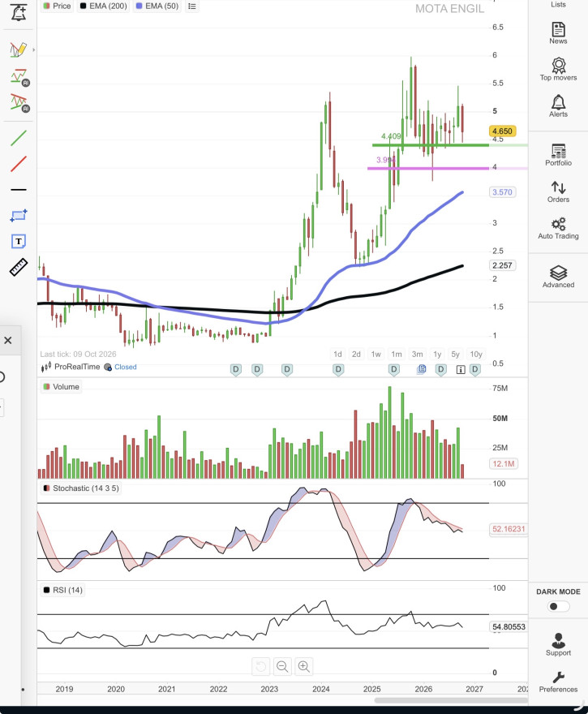Screen dimensions: 588x714
Task: Open the EMA (50) indicator settings
Action: tap(157, 6)
